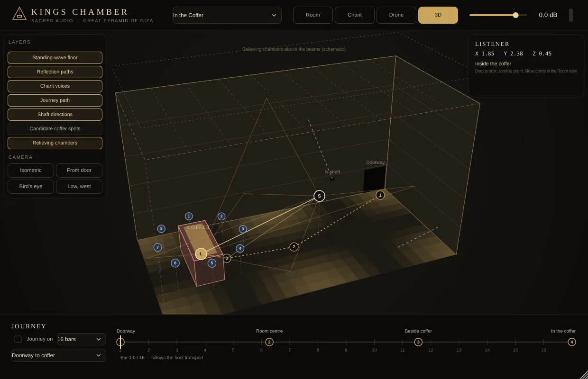Toggle Shaft directions layer
The width and height of the screenshot is (588, 379).
[x=55, y=115]
